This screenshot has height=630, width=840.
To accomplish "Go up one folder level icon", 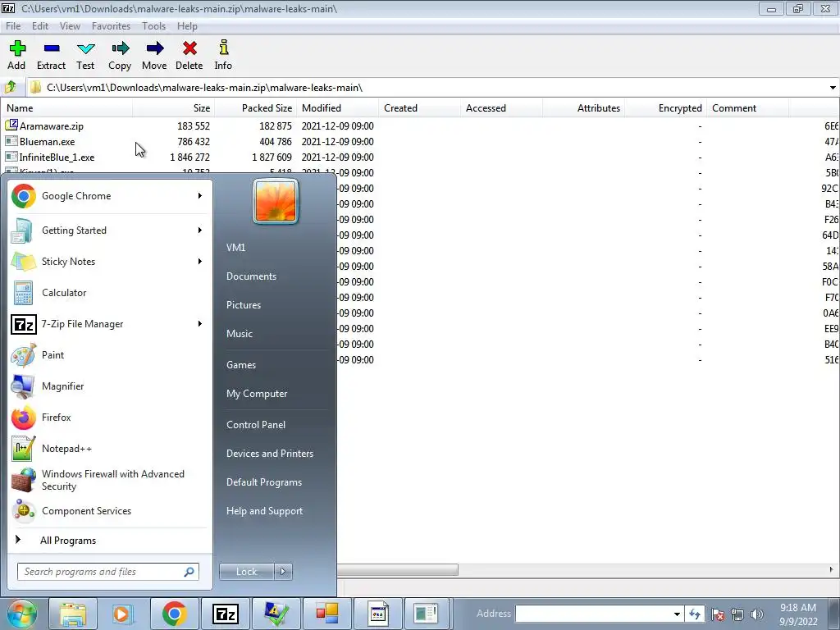I will [10, 87].
